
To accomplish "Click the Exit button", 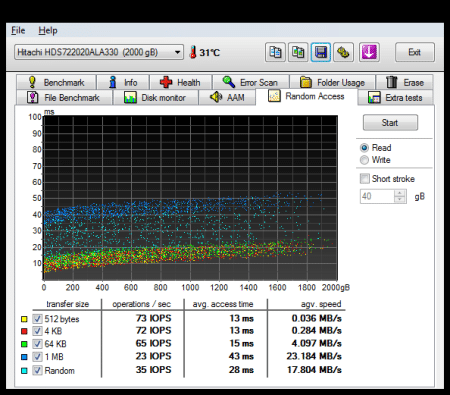I will click(415, 52).
